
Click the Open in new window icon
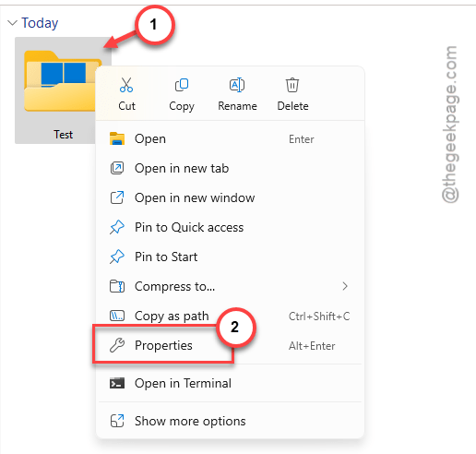coord(117,197)
